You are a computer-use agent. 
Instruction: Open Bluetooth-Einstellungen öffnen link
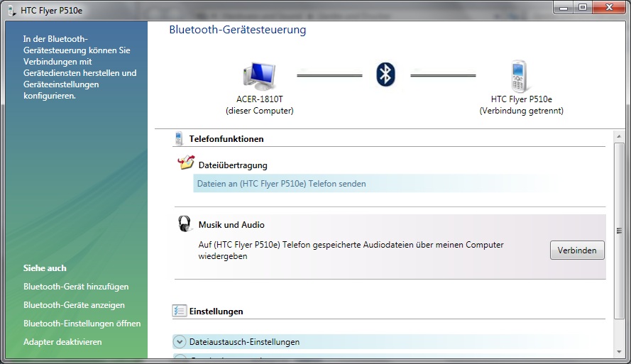tap(82, 324)
